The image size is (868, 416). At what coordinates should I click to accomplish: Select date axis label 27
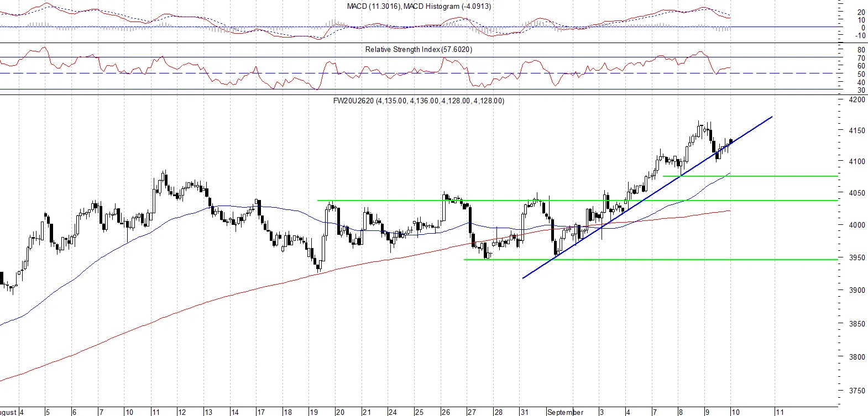[x=472, y=412]
